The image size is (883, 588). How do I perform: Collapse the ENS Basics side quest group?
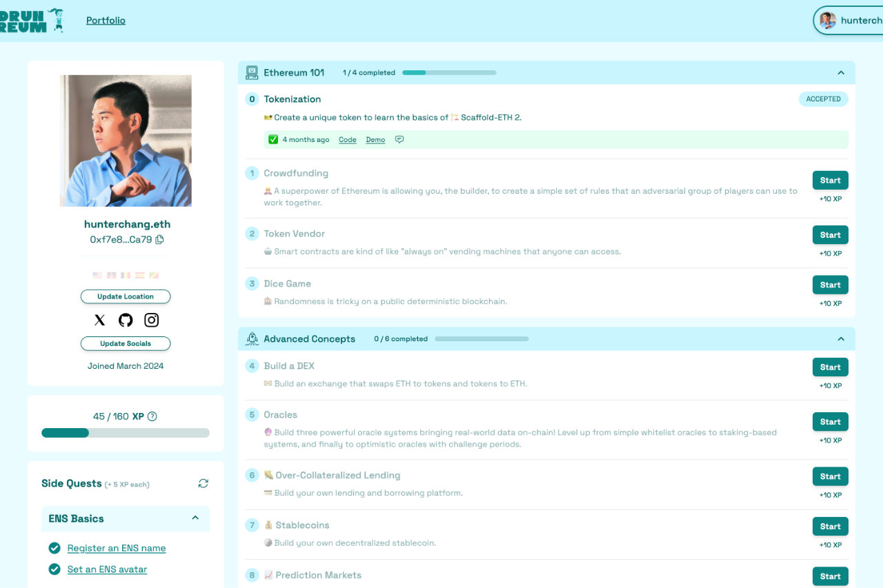click(x=195, y=518)
